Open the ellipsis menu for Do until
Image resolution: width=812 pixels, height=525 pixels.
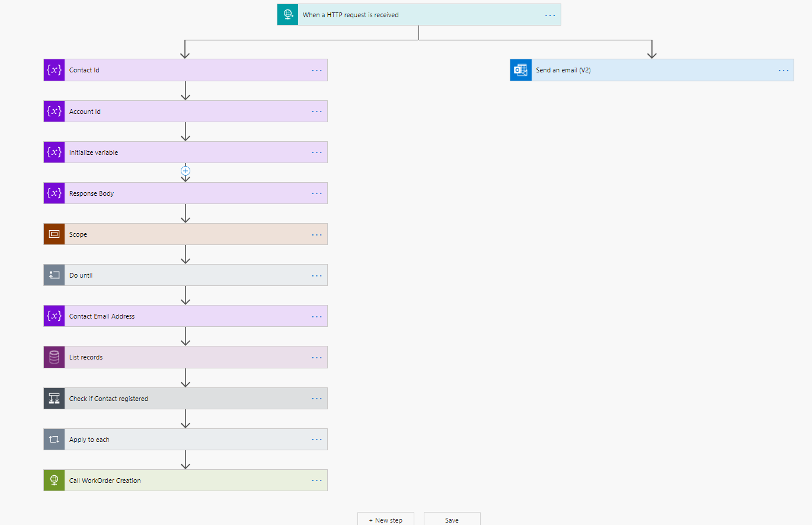pos(317,275)
